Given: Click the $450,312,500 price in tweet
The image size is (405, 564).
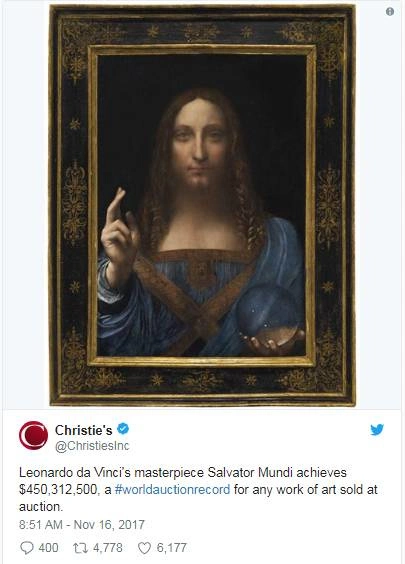Looking at the screenshot, I should (58, 489).
